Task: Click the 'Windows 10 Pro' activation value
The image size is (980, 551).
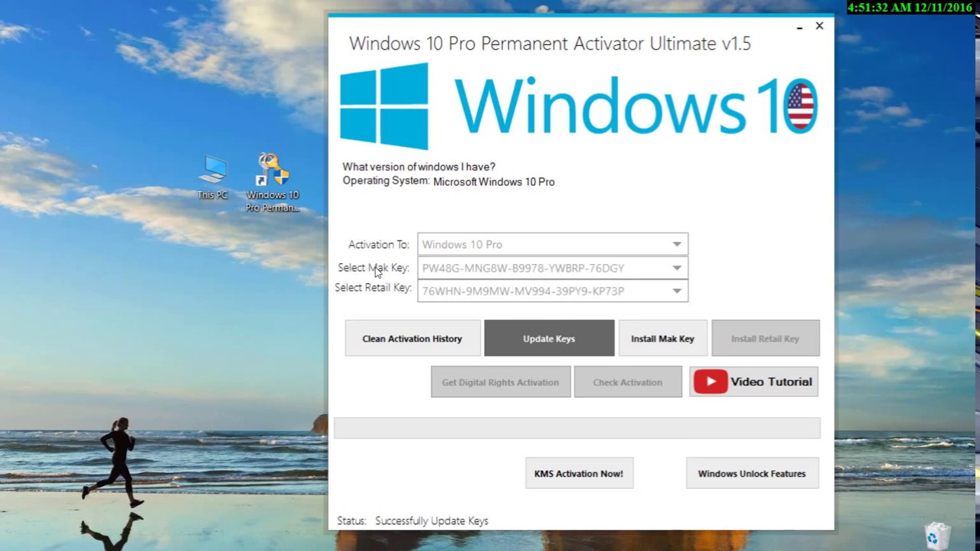Action: pos(462,244)
